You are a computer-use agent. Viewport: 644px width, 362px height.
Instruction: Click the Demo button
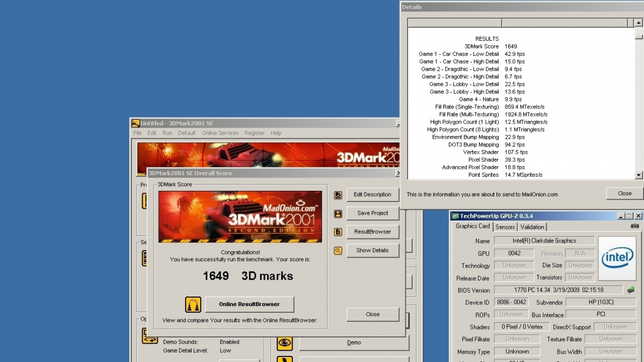pyautogui.click(x=354, y=342)
